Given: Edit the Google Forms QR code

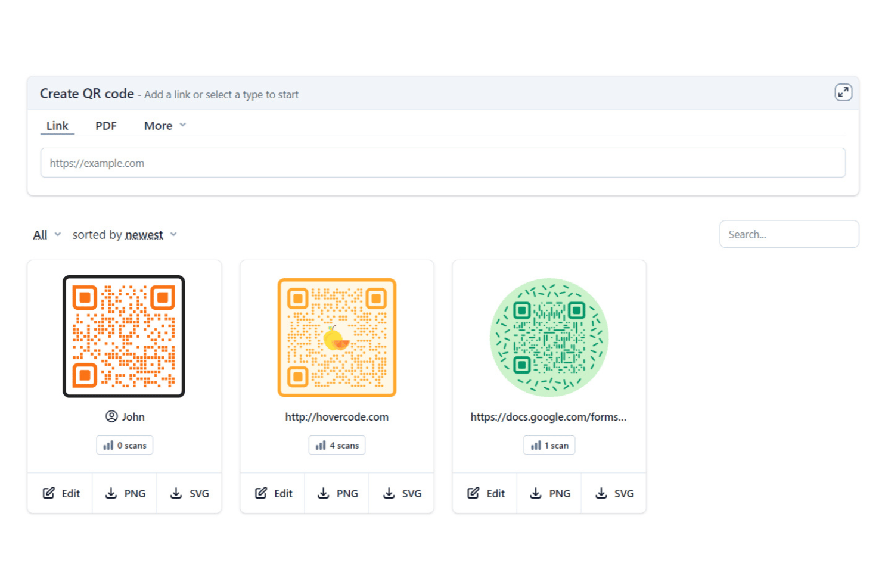Looking at the screenshot, I should tap(485, 493).
